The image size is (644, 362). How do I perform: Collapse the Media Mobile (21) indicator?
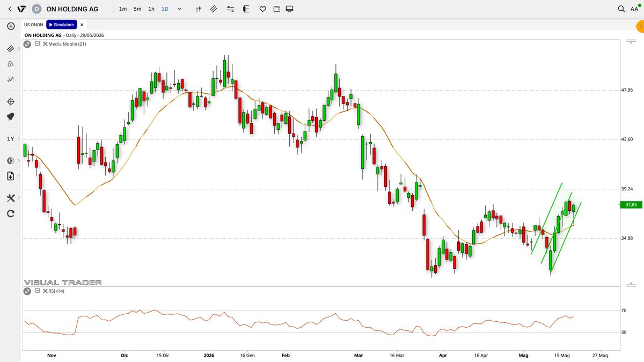(x=37, y=44)
